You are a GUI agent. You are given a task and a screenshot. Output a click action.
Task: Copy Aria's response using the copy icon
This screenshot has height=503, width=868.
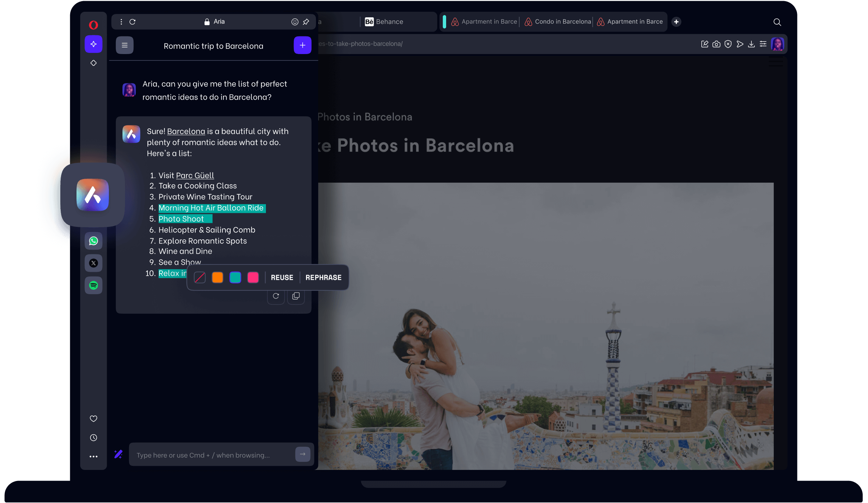click(296, 296)
